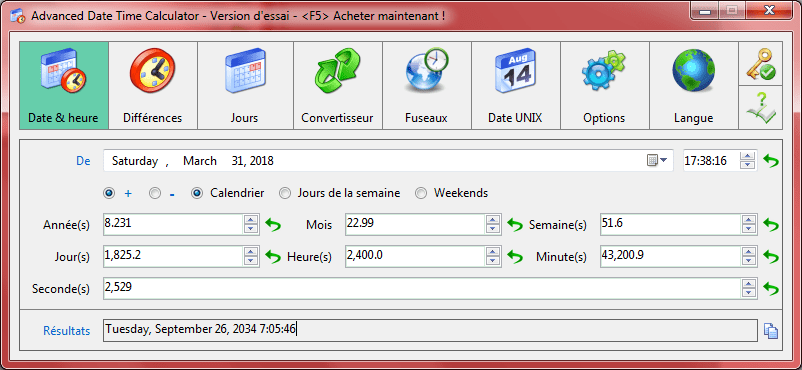Increment the Minute(s) value

pyautogui.click(x=749, y=252)
